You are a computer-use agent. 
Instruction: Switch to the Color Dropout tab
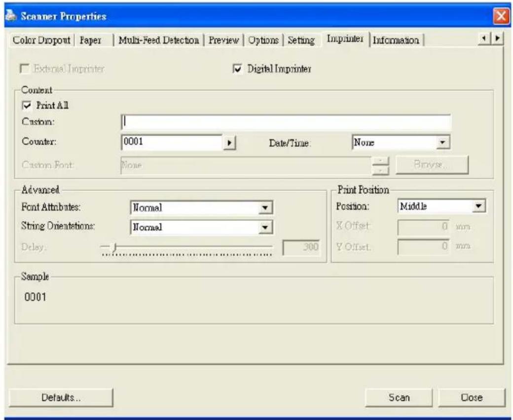(x=41, y=40)
